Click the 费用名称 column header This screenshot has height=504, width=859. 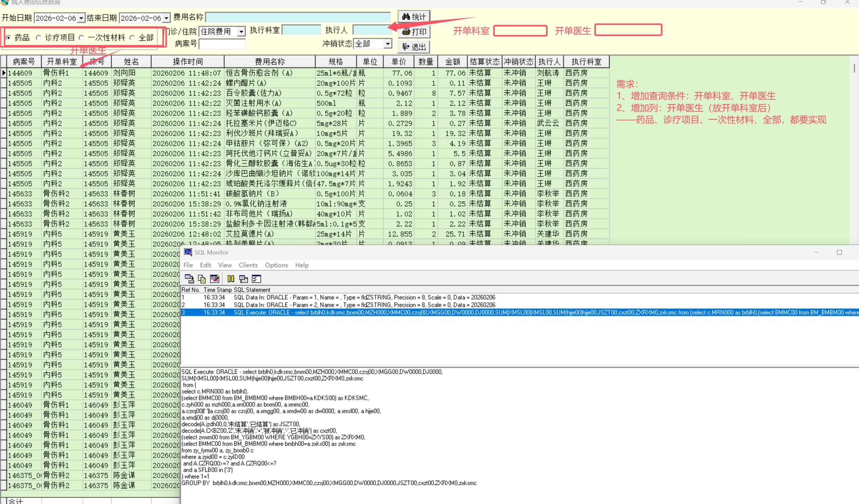click(269, 62)
